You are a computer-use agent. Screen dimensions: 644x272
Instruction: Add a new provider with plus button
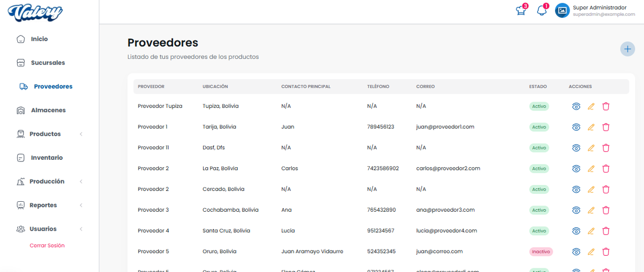[627, 49]
